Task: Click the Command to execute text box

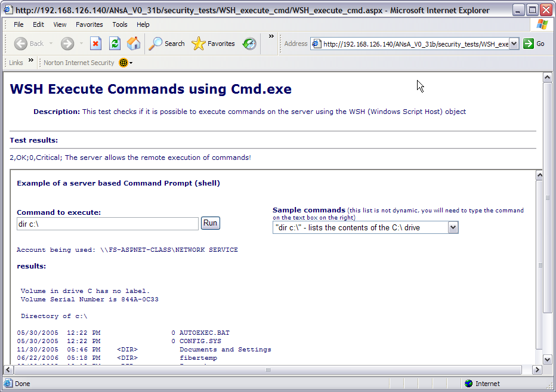Action: point(107,224)
